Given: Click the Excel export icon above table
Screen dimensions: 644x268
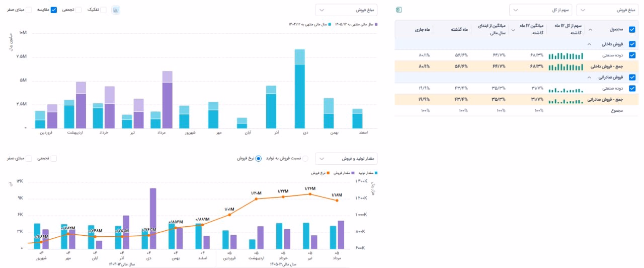Looking at the screenshot, I should [x=399, y=10].
